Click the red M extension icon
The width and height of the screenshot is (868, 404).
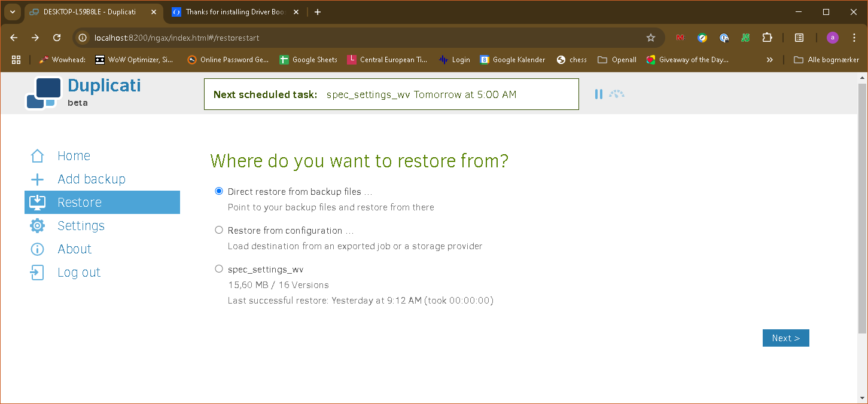pos(680,38)
